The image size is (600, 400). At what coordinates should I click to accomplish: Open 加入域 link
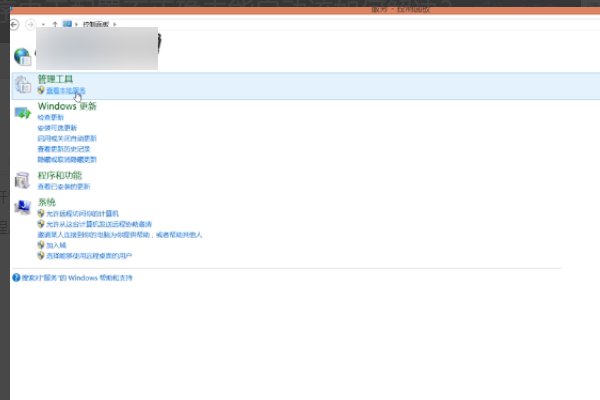pos(56,245)
